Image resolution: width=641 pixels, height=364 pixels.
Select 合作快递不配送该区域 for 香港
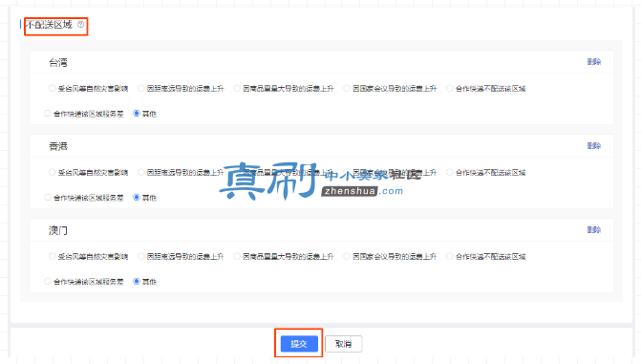coord(450,173)
